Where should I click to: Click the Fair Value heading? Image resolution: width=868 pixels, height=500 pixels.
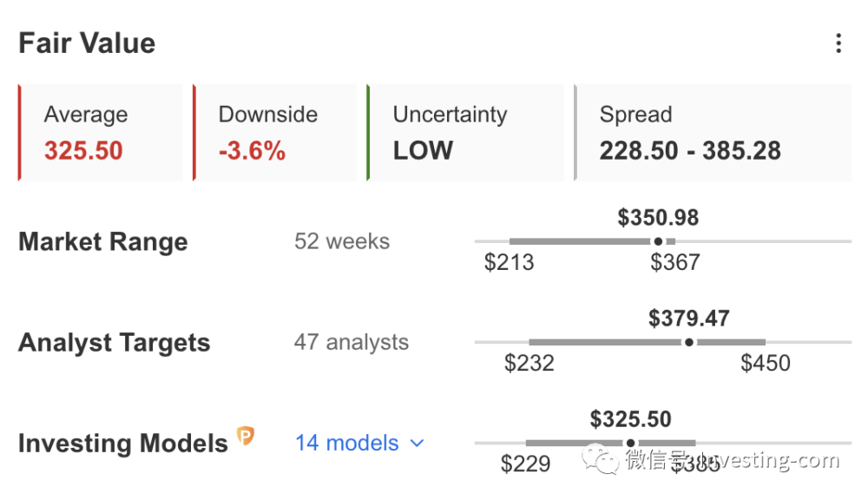pos(87,43)
